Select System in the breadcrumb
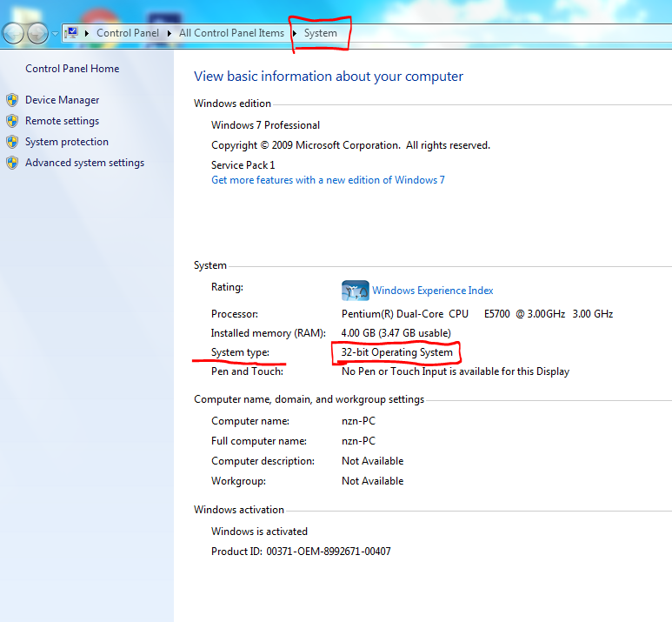This screenshot has width=672, height=622. pyautogui.click(x=321, y=33)
